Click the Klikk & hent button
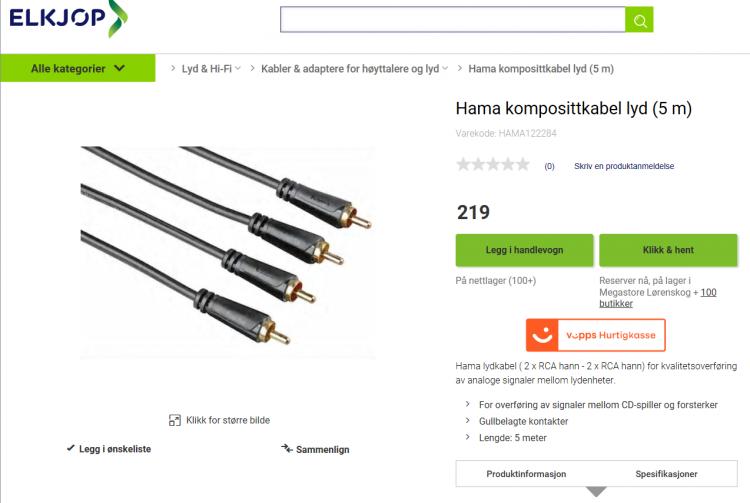Image resolution: width=750 pixels, height=503 pixels. point(668,250)
